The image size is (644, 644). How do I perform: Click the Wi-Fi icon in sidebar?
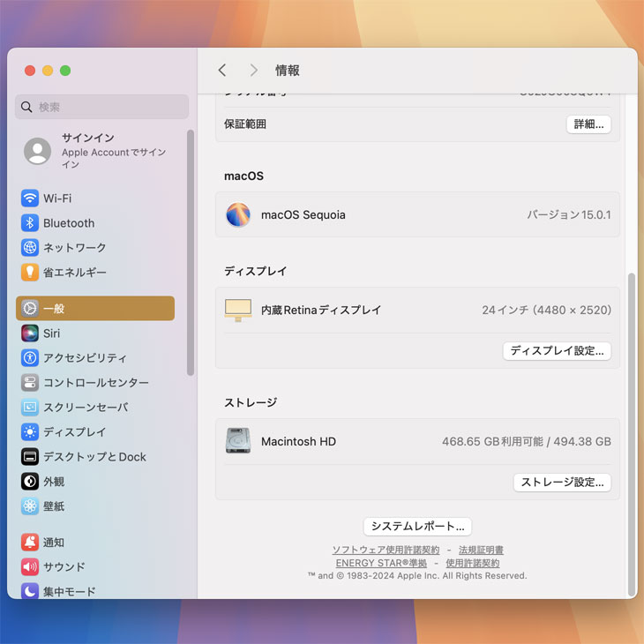[30, 198]
